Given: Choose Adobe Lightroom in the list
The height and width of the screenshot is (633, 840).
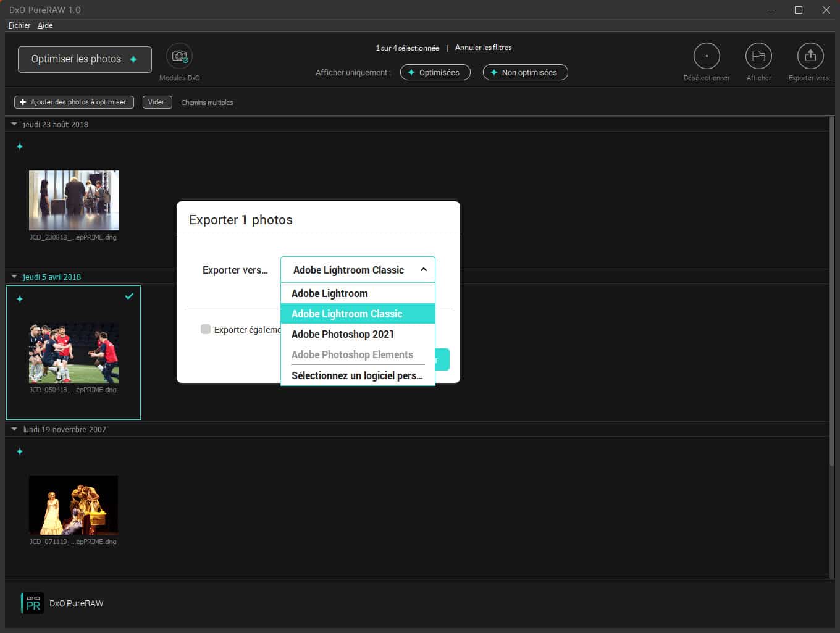Looking at the screenshot, I should 358,293.
